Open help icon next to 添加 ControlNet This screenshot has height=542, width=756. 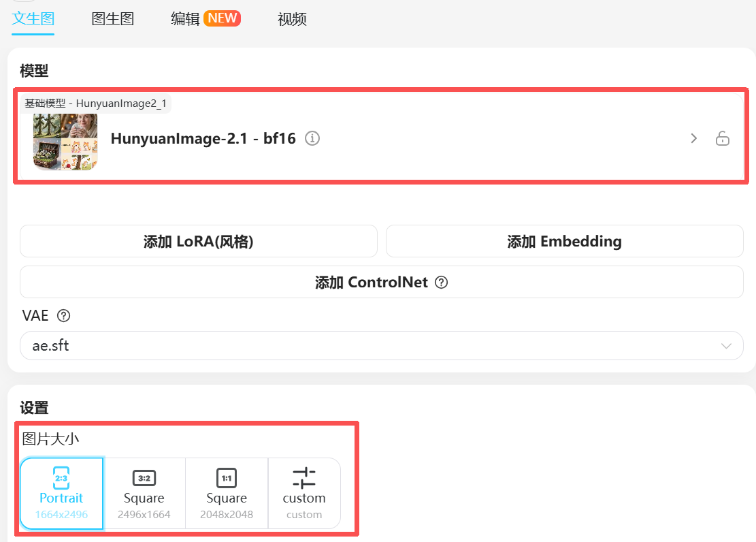pyautogui.click(x=441, y=283)
